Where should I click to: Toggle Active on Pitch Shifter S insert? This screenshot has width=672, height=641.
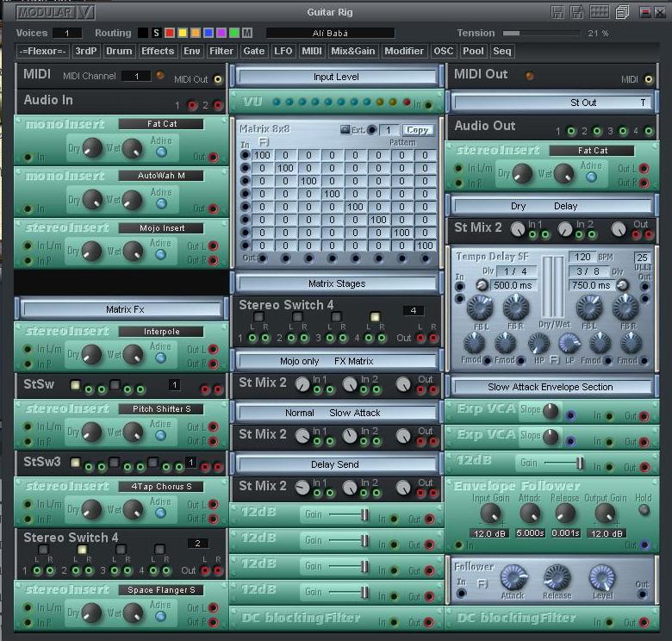pyautogui.click(x=161, y=435)
